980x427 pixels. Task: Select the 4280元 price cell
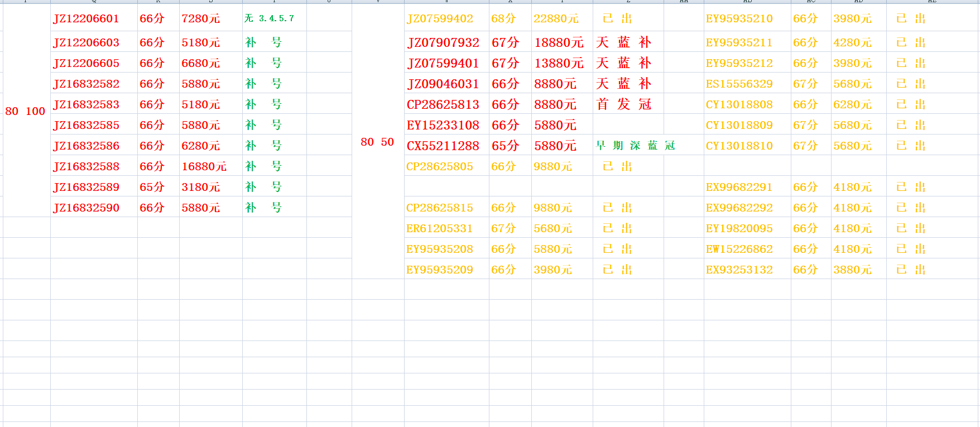853,42
